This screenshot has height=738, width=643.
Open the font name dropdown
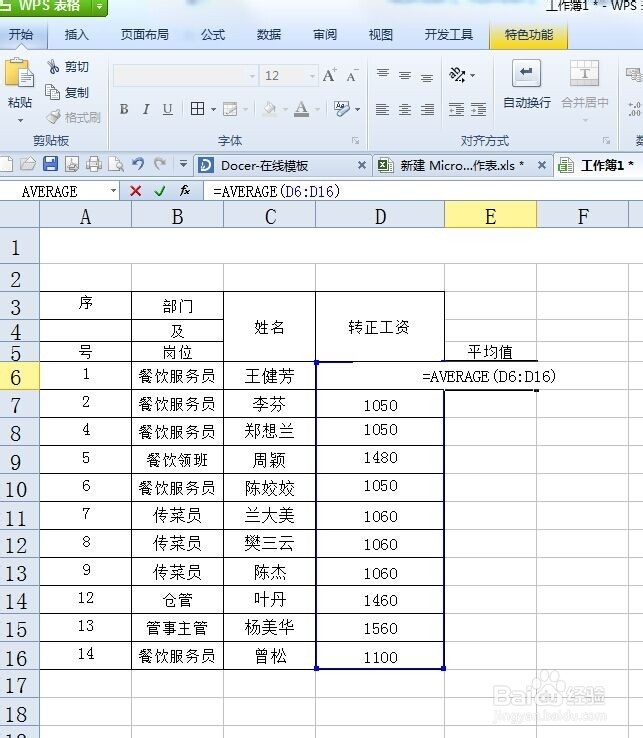(x=252, y=76)
